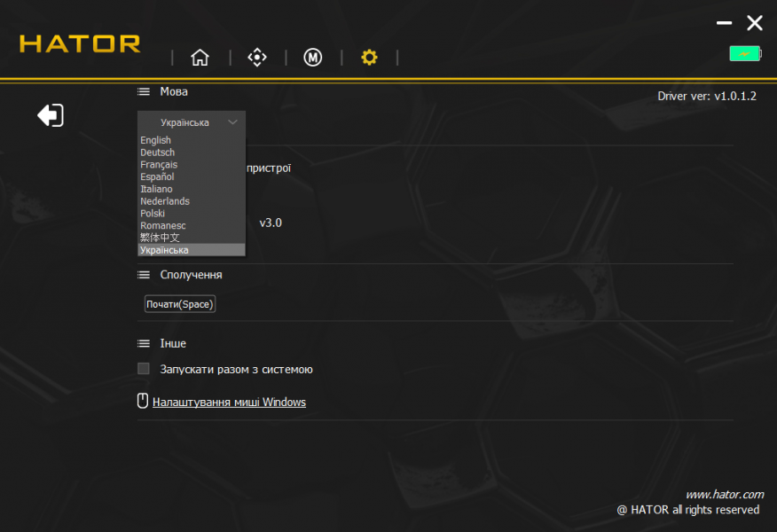Enable the 'Запускати разом з системою' checkbox

point(144,369)
